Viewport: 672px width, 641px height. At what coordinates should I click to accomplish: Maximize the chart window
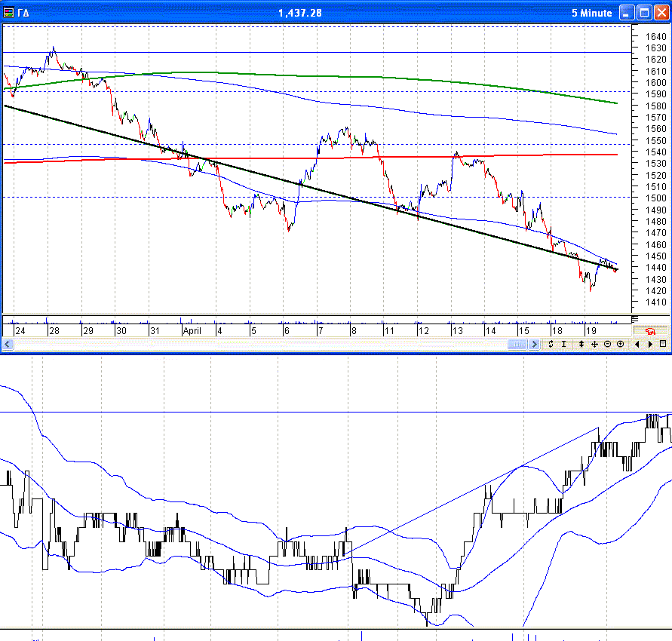[x=644, y=13]
